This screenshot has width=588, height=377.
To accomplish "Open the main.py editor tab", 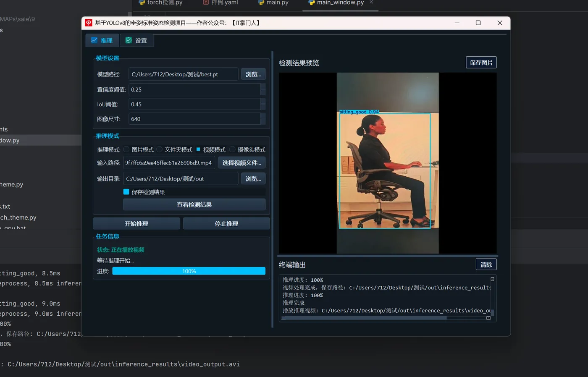I will coord(273,3).
